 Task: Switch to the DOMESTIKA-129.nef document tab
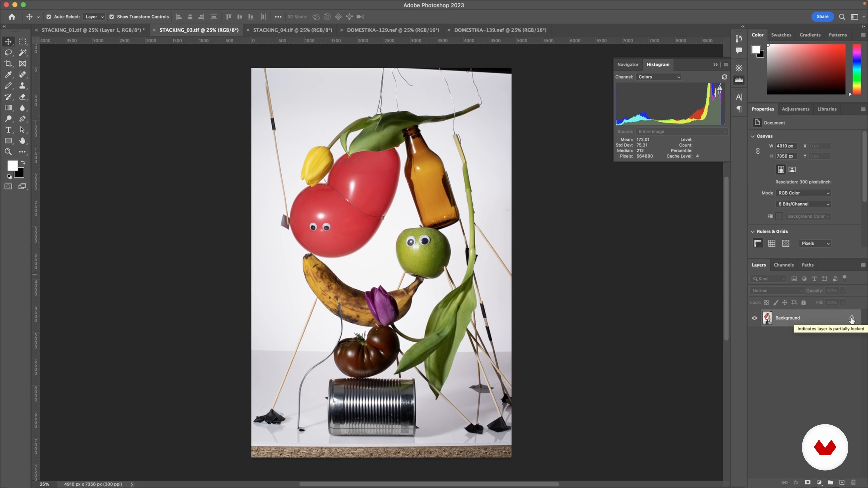point(393,30)
